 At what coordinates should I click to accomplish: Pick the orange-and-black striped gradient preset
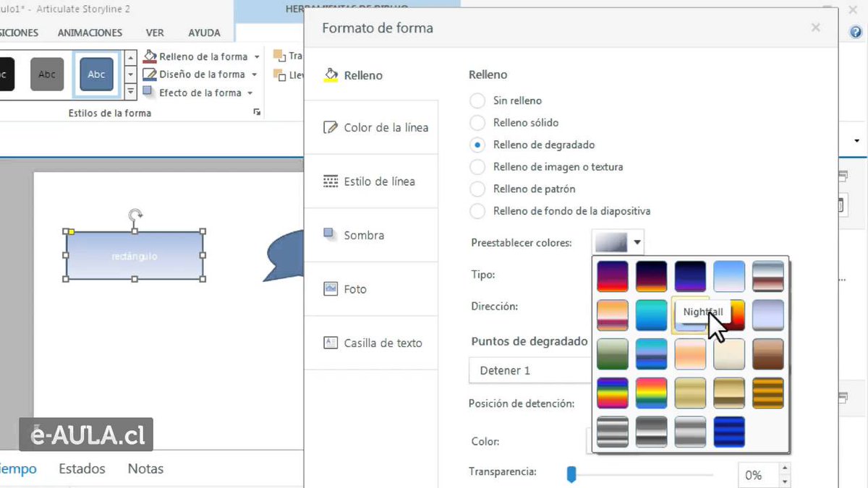point(768,393)
